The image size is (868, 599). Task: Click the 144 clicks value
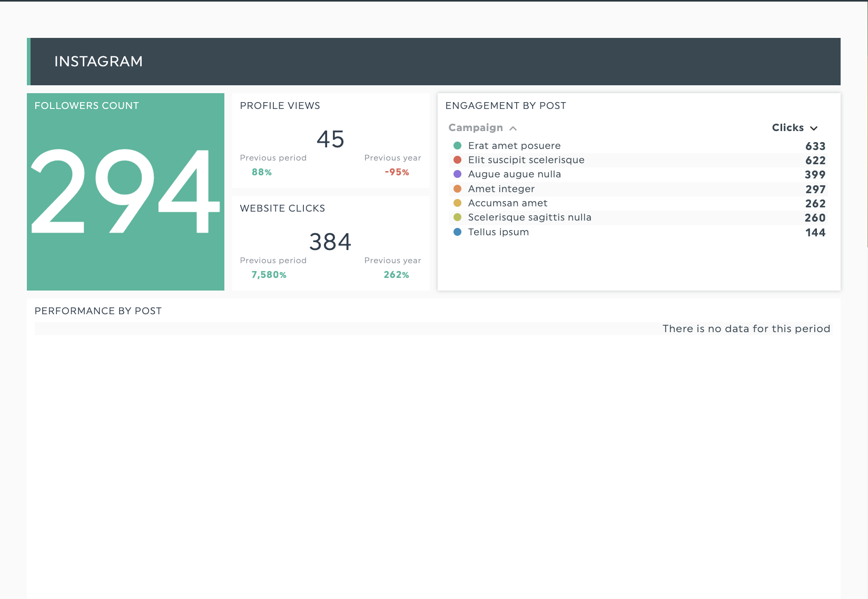[815, 233]
